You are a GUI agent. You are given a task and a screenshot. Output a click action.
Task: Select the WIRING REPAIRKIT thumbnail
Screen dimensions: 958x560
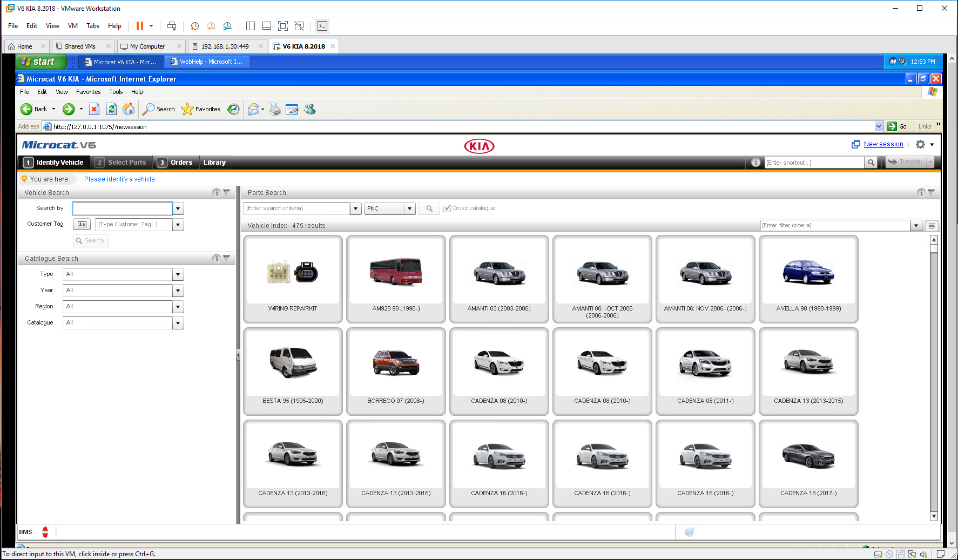(x=293, y=279)
